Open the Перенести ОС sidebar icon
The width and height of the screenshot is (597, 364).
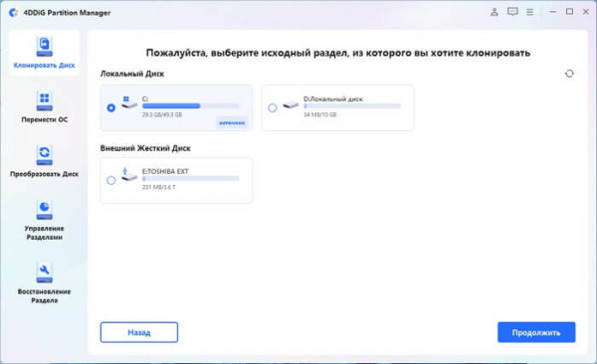coord(44,100)
